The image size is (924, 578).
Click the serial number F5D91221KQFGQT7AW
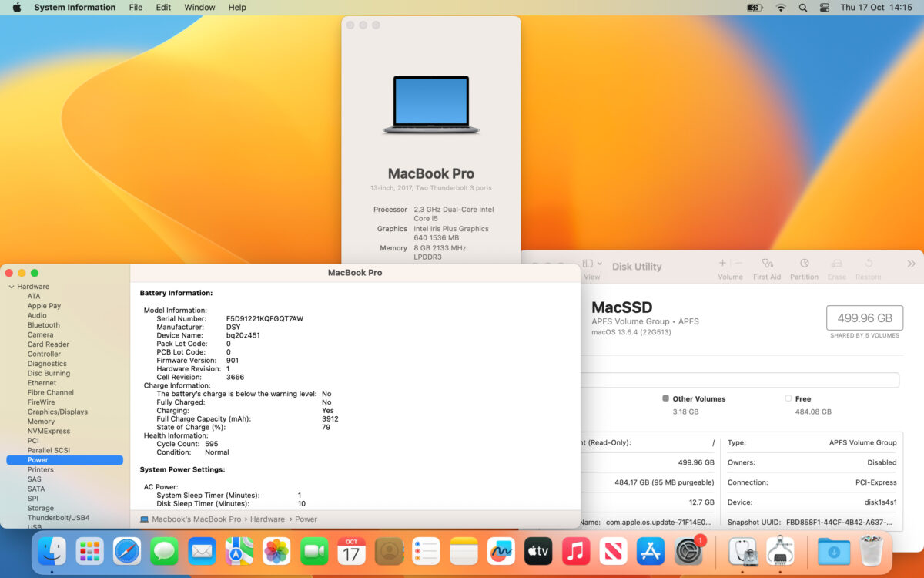pos(264,318)
